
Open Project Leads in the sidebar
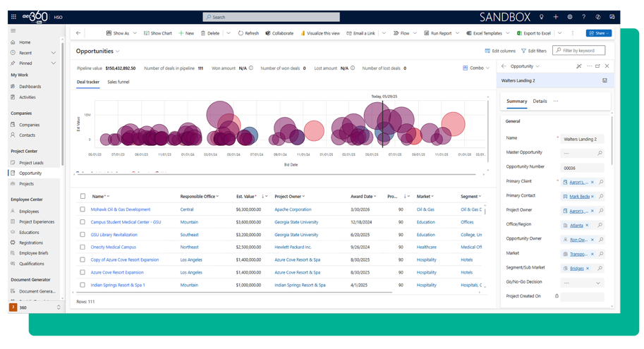[31, 163]
